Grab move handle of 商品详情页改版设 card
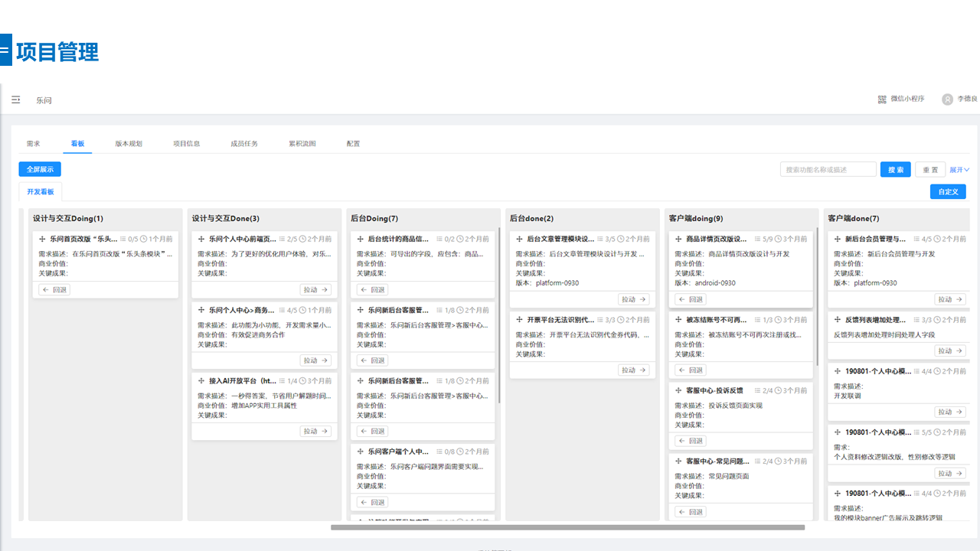This screenshot has width=980, height=551. tap(678, 239)
